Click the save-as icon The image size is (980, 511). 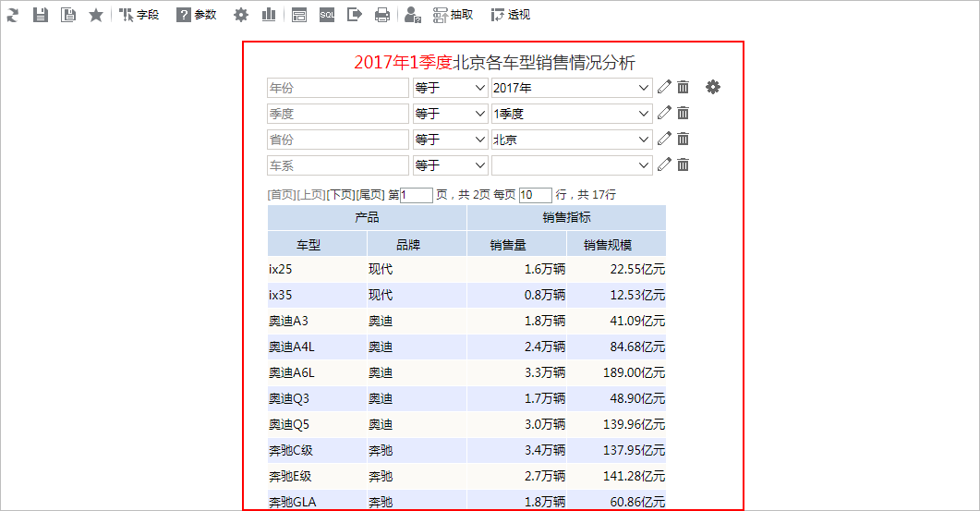tap(68, 15)
